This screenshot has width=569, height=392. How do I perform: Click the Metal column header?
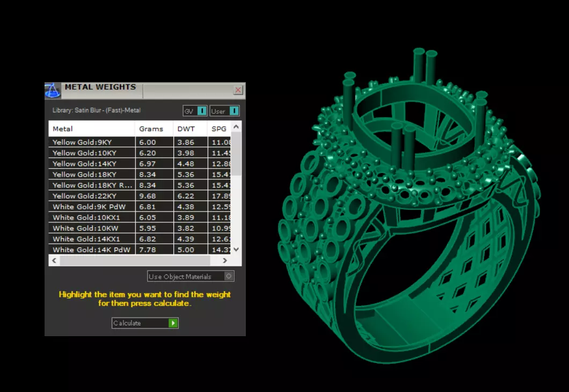tap(92, 129)
